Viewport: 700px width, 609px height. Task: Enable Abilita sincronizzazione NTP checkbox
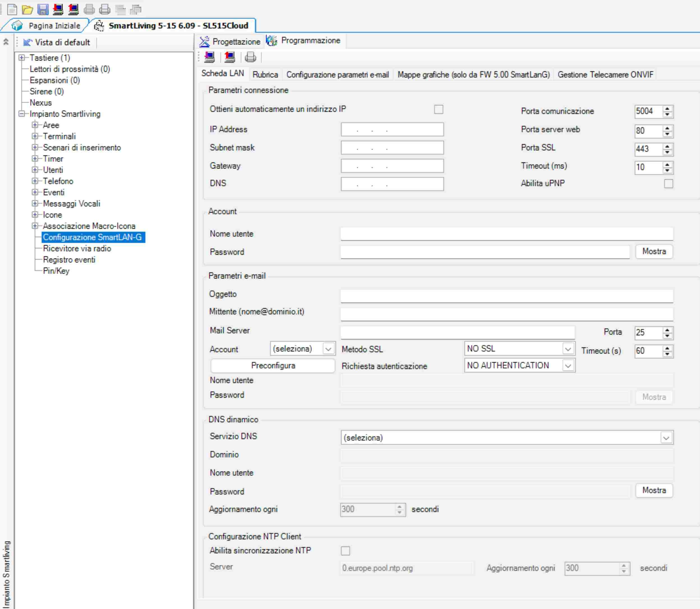point(345,550)
